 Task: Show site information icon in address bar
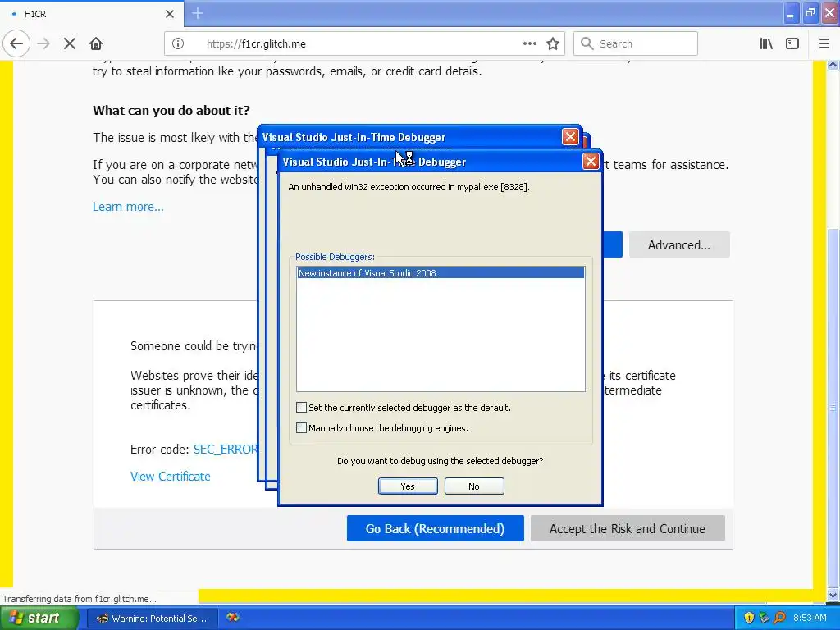[x=178, y=44]
